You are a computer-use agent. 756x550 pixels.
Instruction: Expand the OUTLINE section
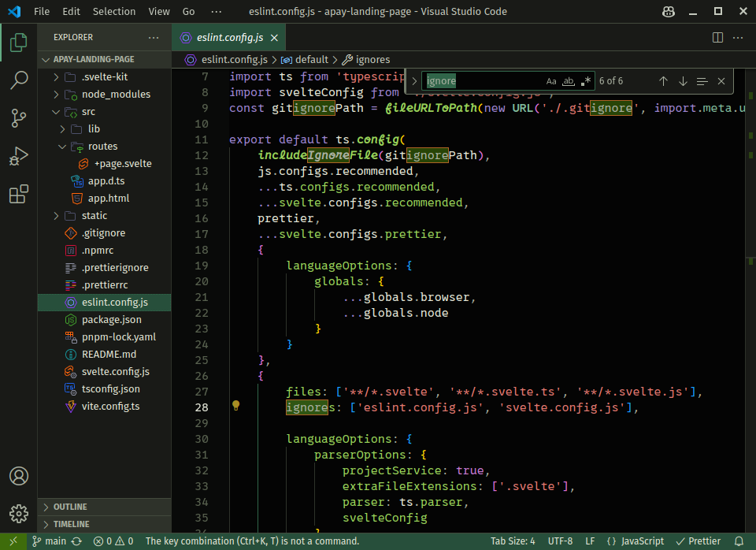105,507
